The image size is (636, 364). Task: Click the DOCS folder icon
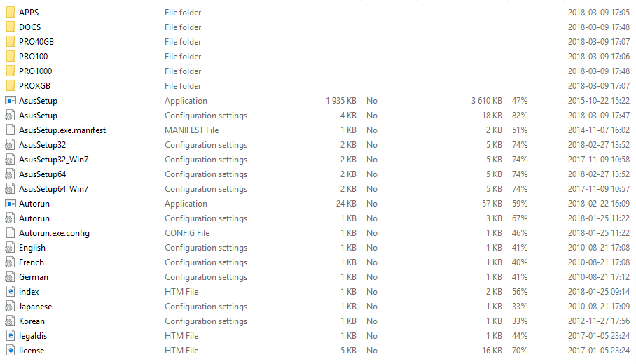coord(11,27)
